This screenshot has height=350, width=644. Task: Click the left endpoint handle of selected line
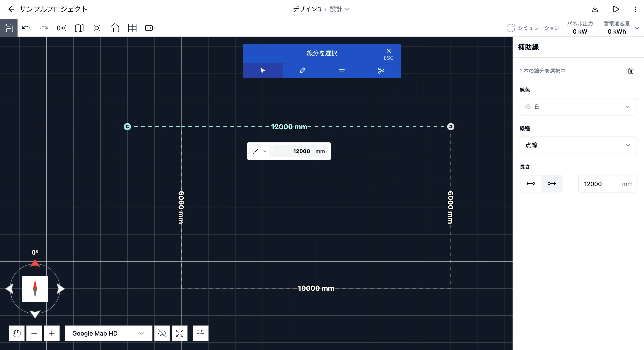pos(127,127)
